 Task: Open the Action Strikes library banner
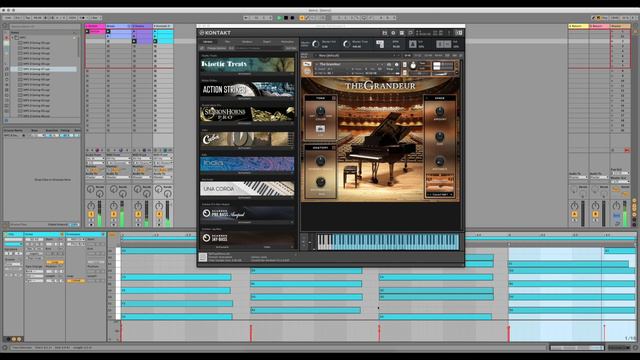247,89
